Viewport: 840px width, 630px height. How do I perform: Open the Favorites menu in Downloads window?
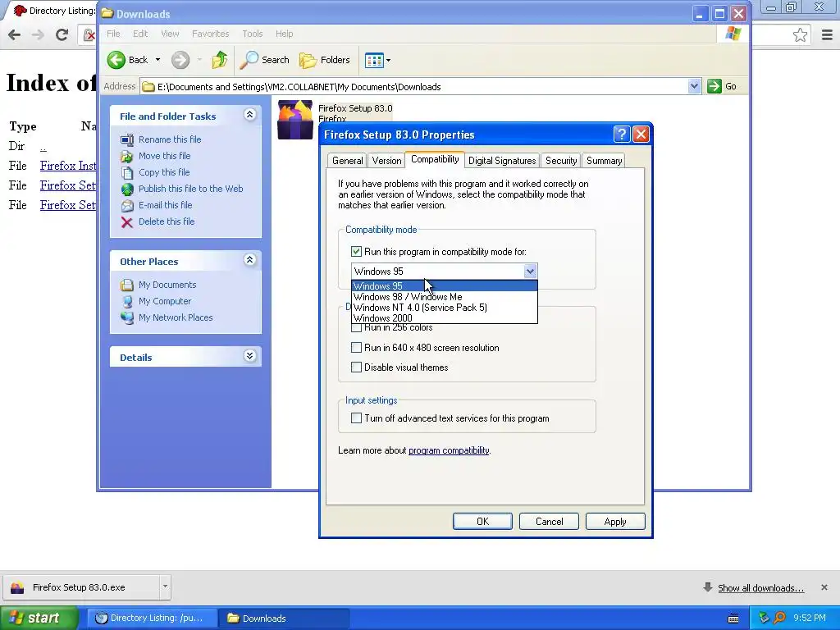tap(211, 34)
